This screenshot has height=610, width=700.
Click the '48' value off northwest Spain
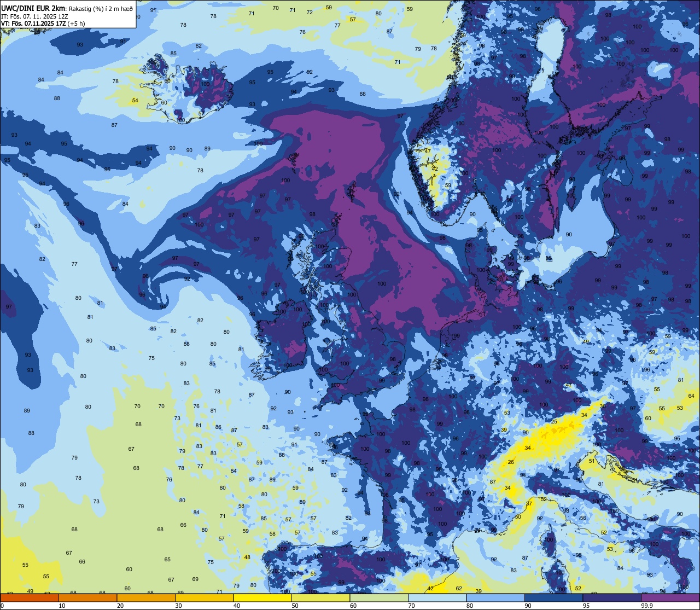(247, 557)
